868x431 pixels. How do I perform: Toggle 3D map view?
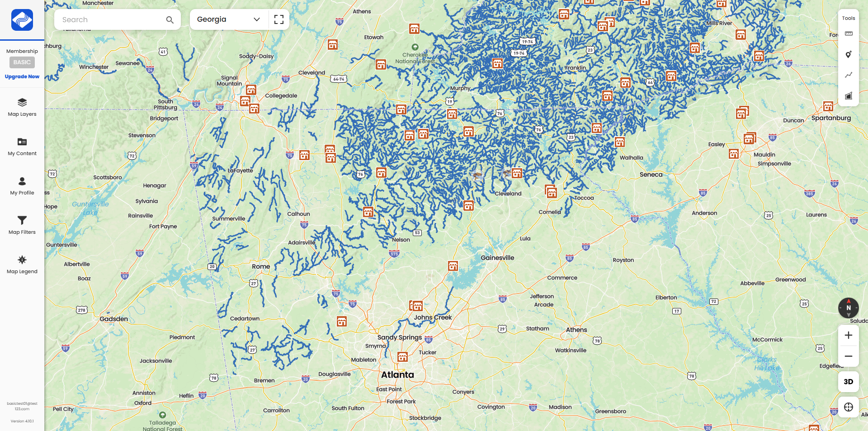[x=849, y=381]
